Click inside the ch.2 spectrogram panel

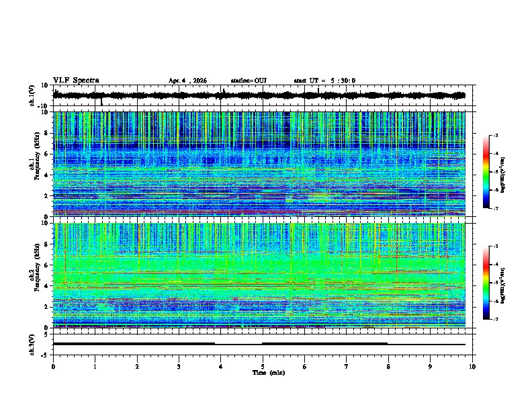(x=259, y=275)
